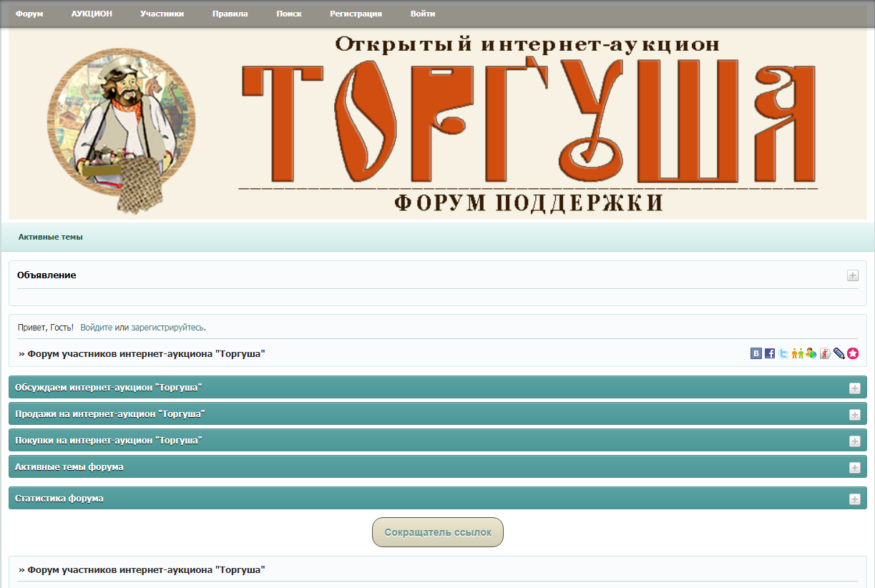Click the Объявление heading text
Image resolution: width=875 pixels, height=588 pixels.
coord(47,275)
